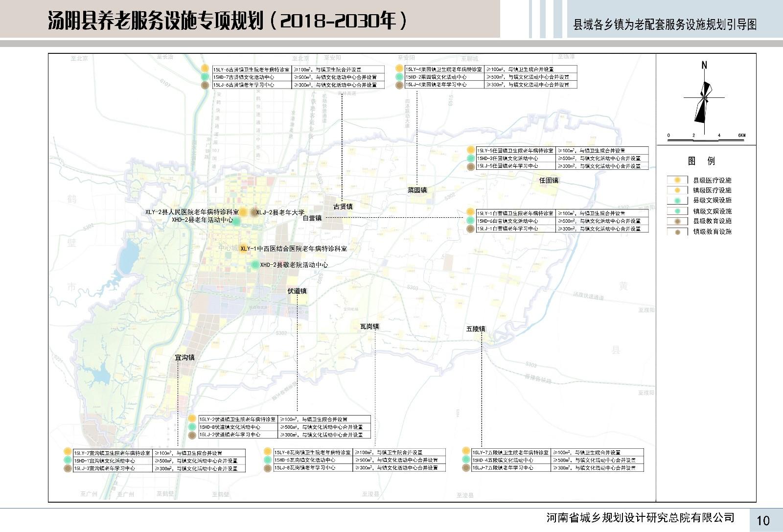The height and width of the screenshot is (532, 783).
Task: Click the XLY-1中西医结合医院老年病特诊科室 label
Action: pyautogui.click(x=294, y=249)
